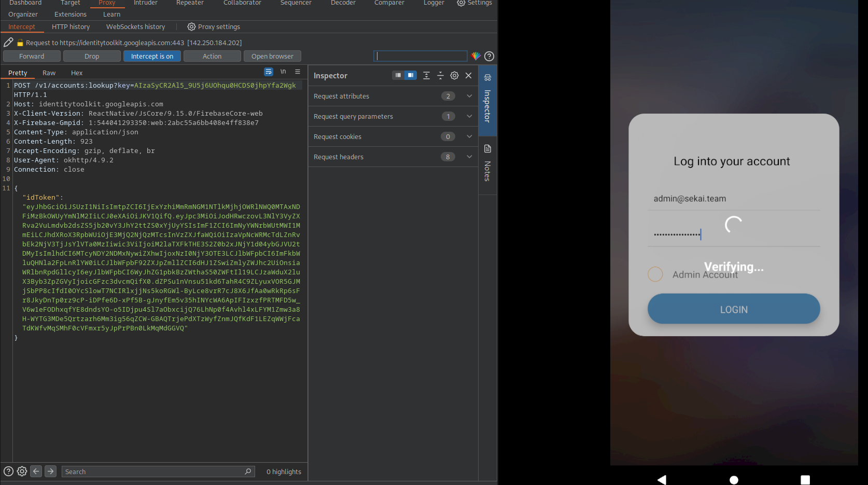Tap the Android home navigation button
Screen dimensions: 868x485
click(x=734, y=480)
